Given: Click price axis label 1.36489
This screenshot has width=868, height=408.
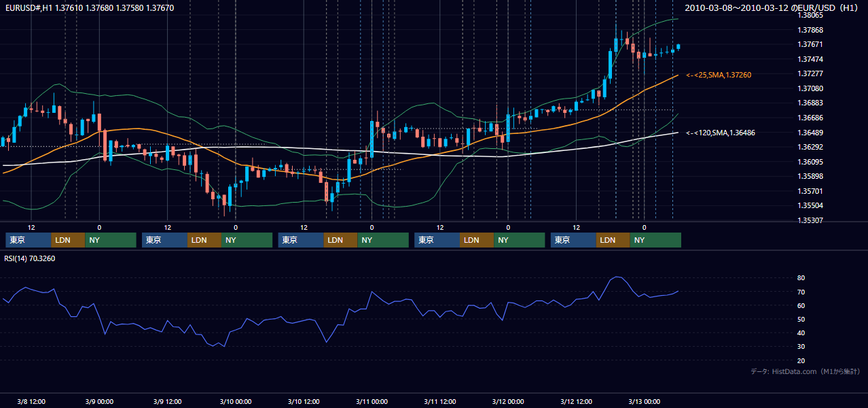Looking at the screenshot, I should click(810, 133).
